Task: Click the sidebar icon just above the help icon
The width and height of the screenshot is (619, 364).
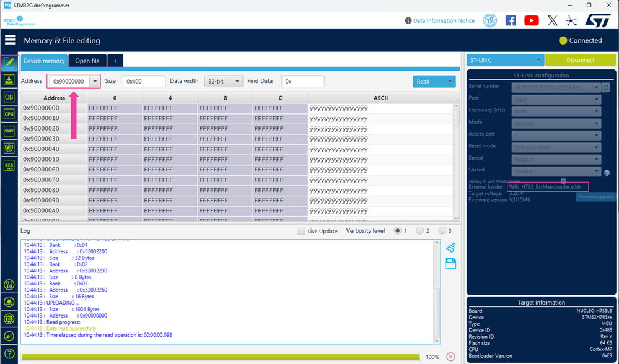Action: pyautogui.click(x=9, y=336)
